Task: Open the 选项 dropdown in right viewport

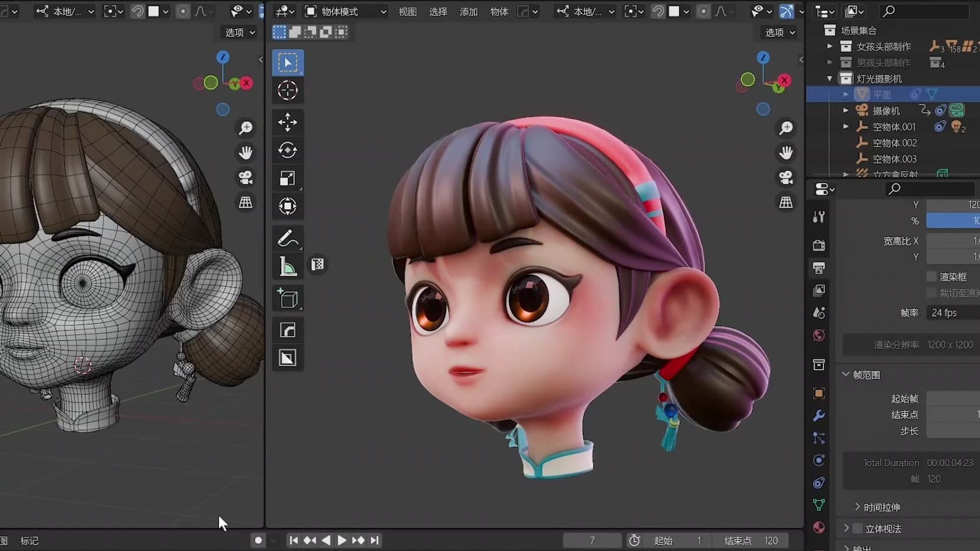Action: point(780,32)
